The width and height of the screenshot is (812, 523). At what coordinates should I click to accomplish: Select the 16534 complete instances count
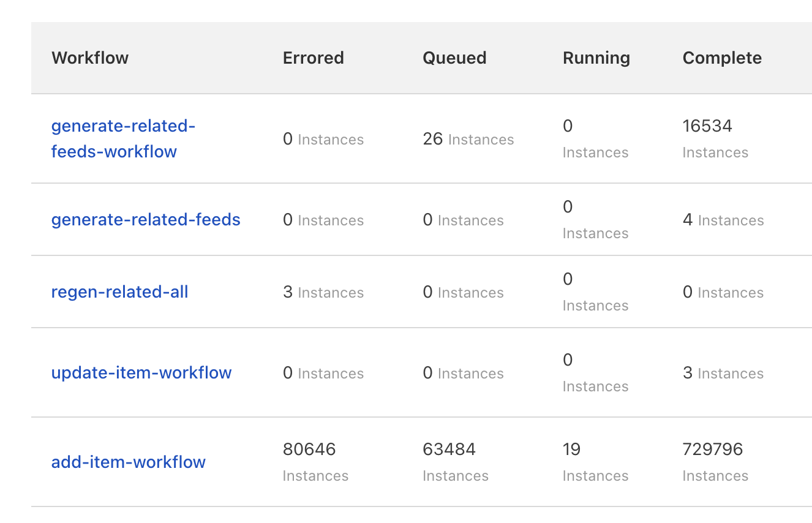click(707, 126)
